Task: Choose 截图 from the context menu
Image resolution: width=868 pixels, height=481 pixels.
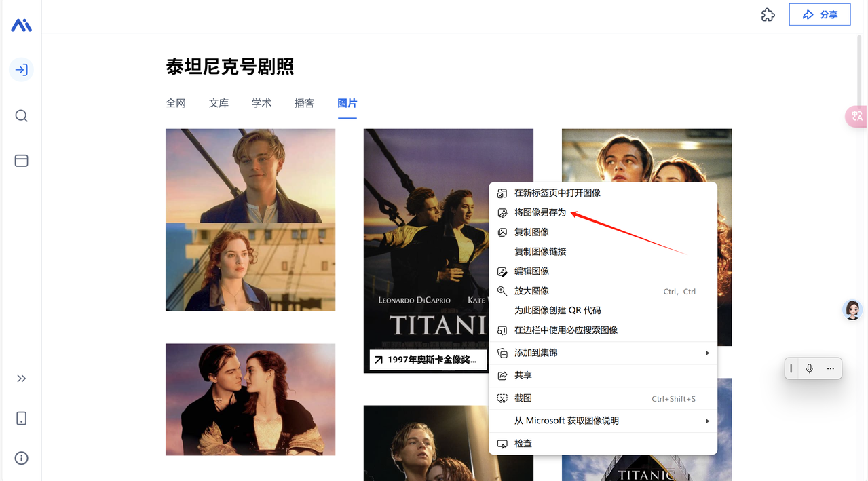Action: 603,398
